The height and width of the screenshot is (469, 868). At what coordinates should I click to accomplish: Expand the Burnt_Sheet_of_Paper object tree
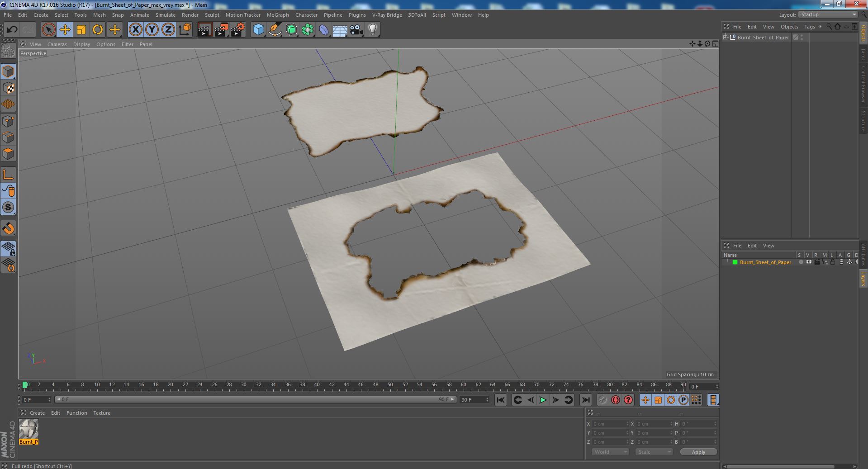[726, 37]
